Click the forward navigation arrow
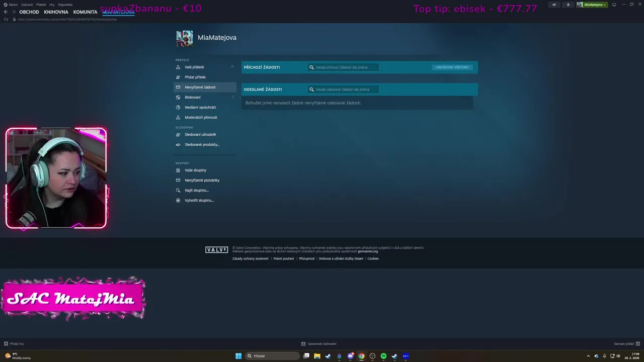This screenshot has height=362, width=644. 13,12
